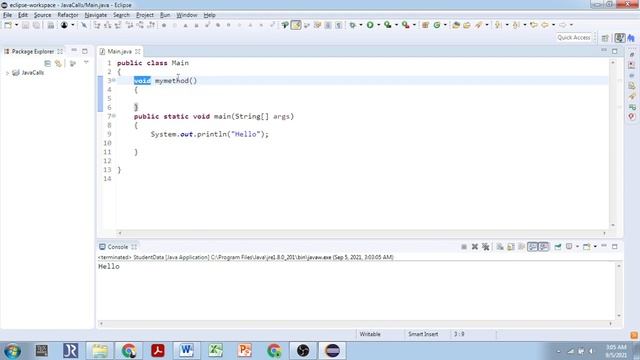Open Microsoft Word from the taskbar

[187, 351]
